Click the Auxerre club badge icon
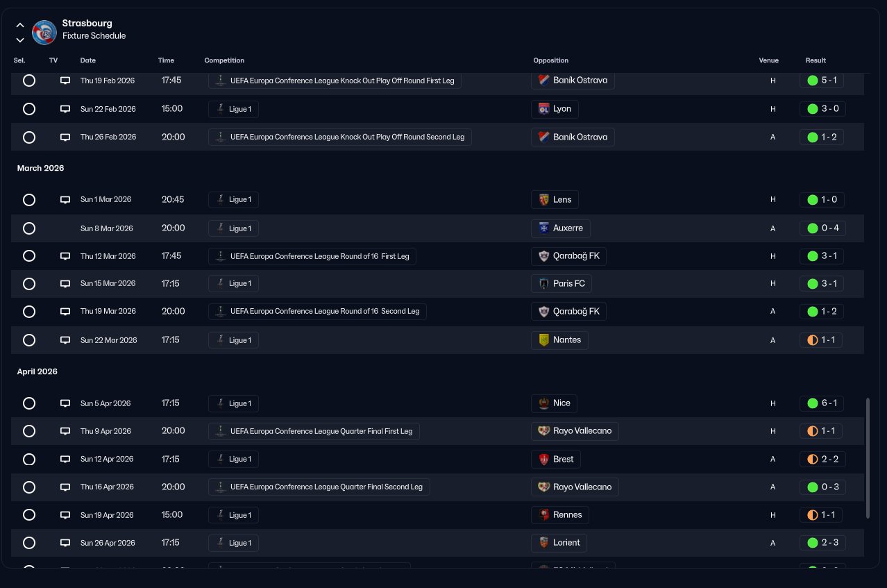 544,228
